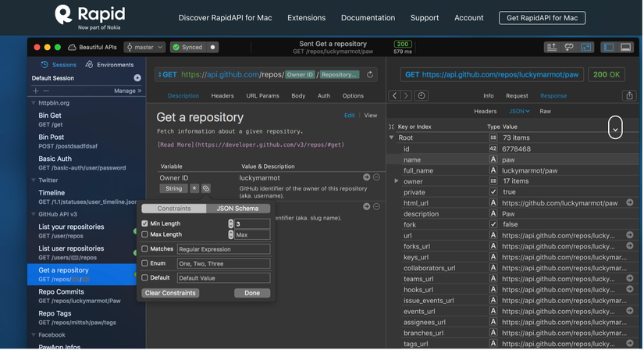Screen dimensions: 644x350
Task: Open the Body tab
Action: tap(298, 96)
